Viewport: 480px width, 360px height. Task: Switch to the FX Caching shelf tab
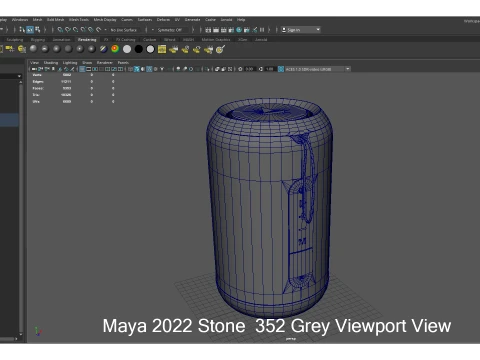coord(126,40)
